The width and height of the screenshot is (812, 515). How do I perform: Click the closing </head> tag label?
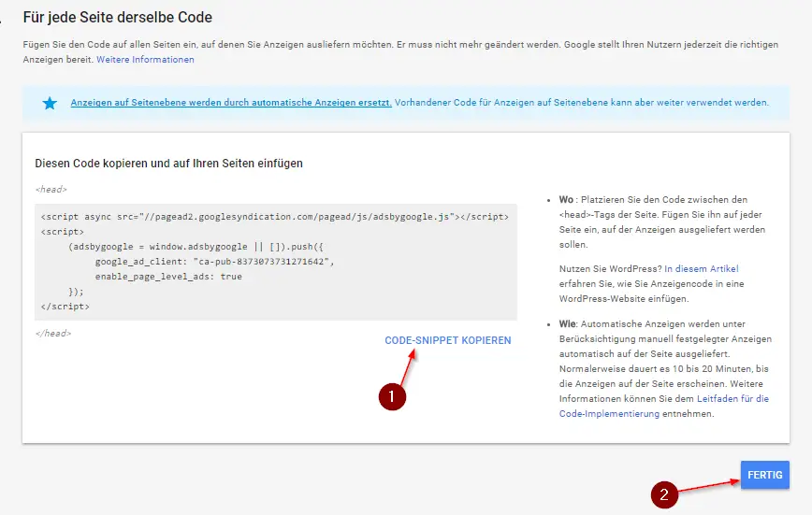(x=52, y=334)
